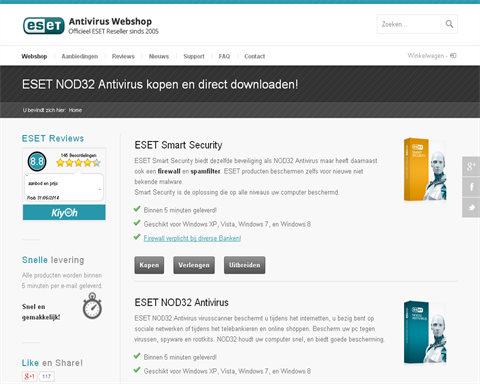Click the Uitbreiden button

pyautogui.click(x=245, y=265)
